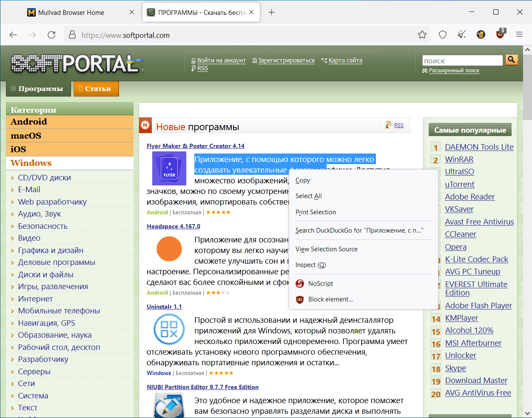Open Интернет category
Viewport: 532px width, 418px height.
click(x=35, y=299)
